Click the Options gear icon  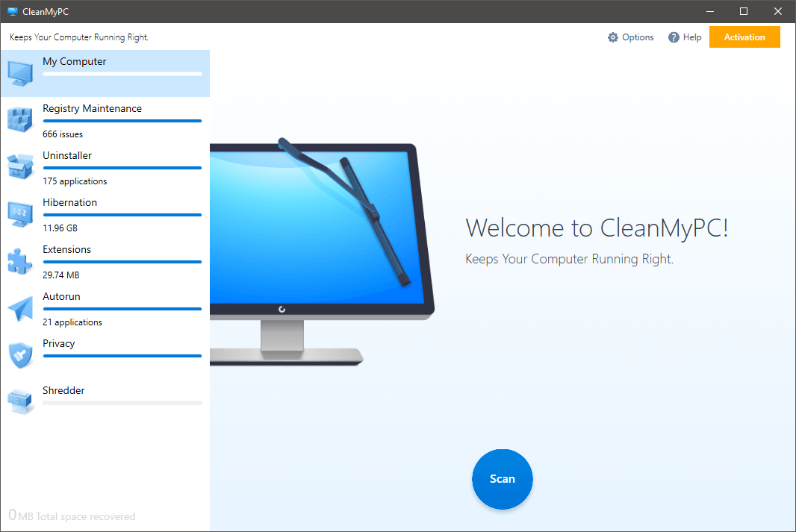[613, 37]
